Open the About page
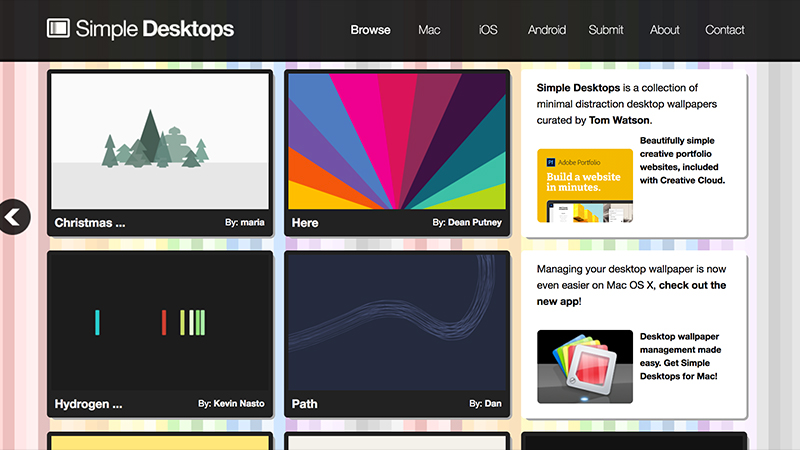Image resolution: width=800 pixels, height=450 pixels. [x=664, y=30]
